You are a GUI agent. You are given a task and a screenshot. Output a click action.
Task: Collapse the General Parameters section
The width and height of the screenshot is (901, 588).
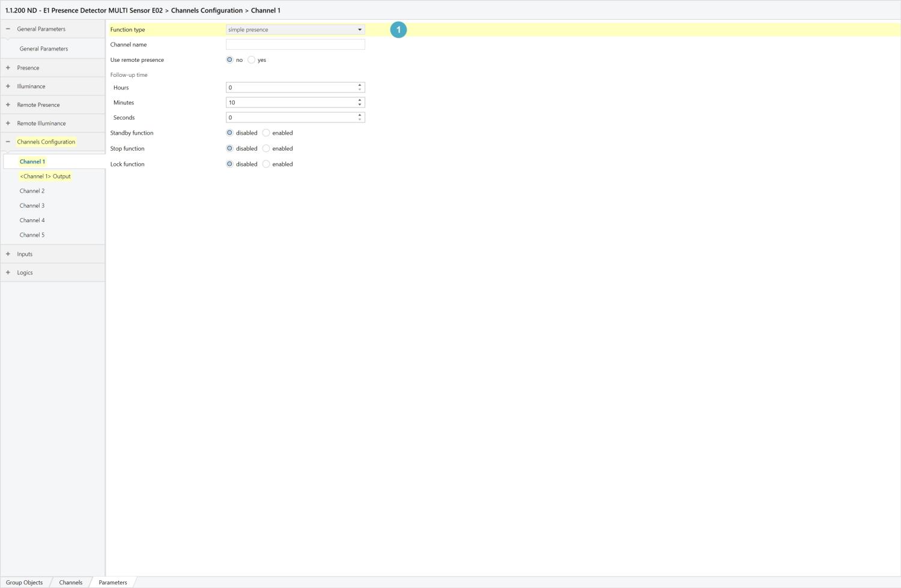(x=8, y=29)
